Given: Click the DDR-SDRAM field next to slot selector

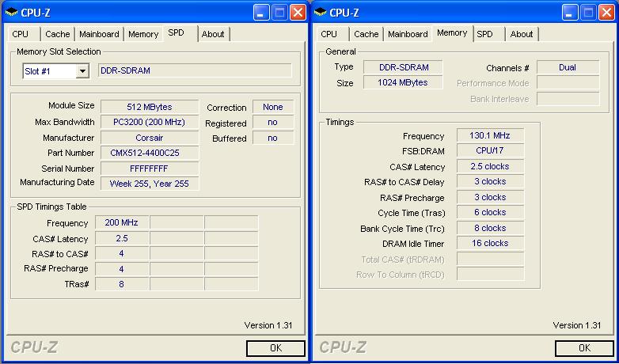Looking at the screenshot, I should click(195, 70).
